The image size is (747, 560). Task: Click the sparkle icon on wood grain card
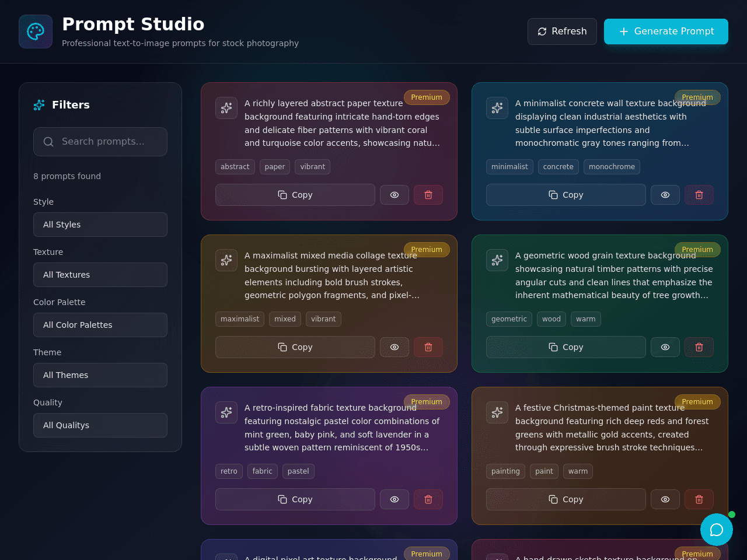[x=497, y=260]
